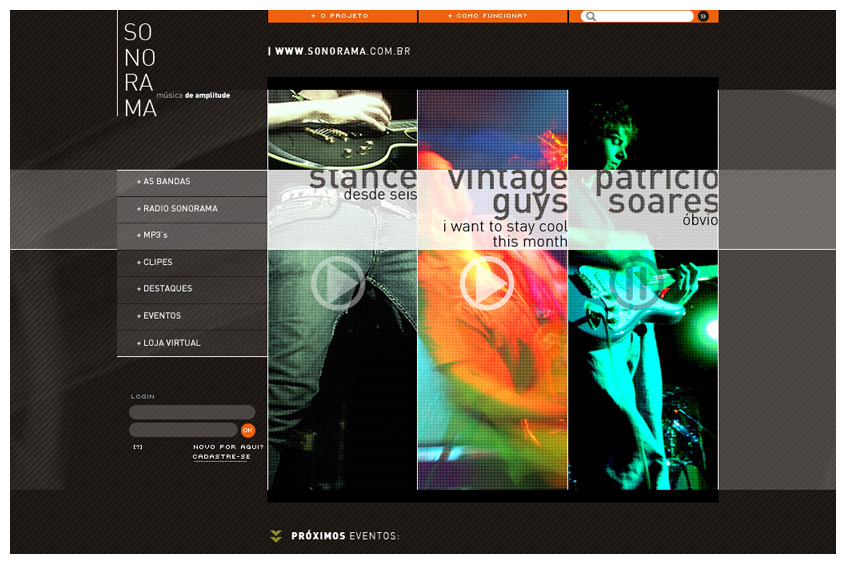Click the www.sonorama.com.br heading

click(343, 51)
